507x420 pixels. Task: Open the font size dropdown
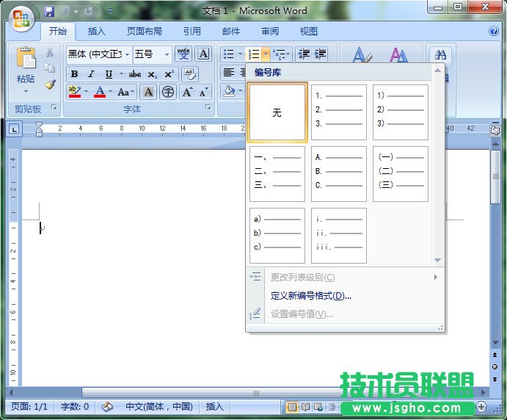tap(167, 54)
